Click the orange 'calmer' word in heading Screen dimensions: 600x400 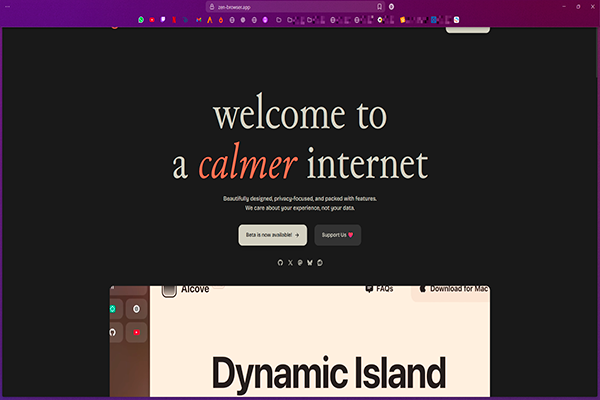248,163
